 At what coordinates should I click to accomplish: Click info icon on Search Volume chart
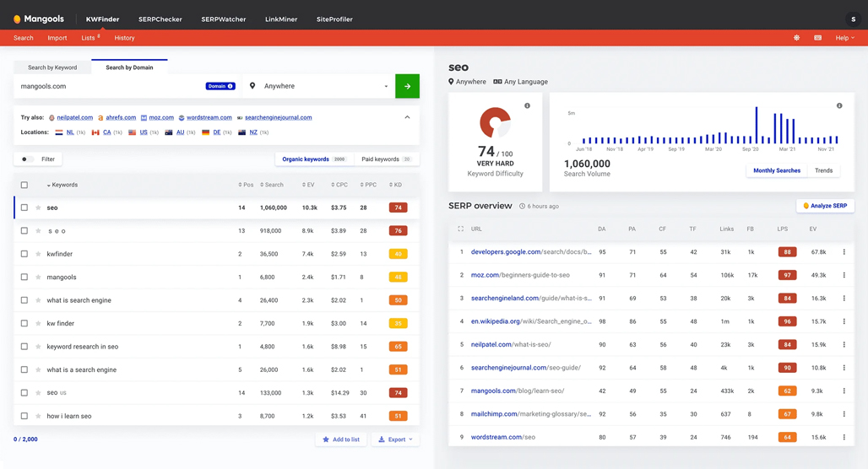(839, 105)
